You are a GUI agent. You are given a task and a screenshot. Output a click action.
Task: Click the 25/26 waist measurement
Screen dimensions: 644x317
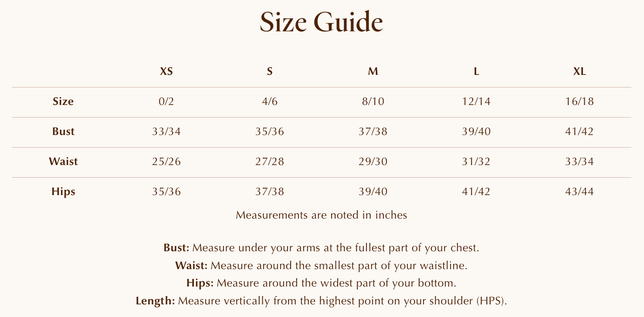[166, 162]
